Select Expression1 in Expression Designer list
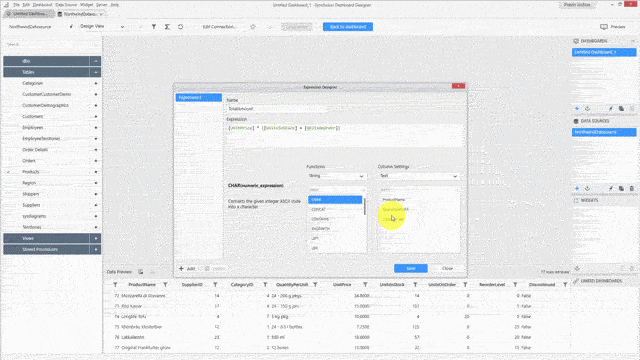Screen dimensions: 640x360 click(199, 98)
